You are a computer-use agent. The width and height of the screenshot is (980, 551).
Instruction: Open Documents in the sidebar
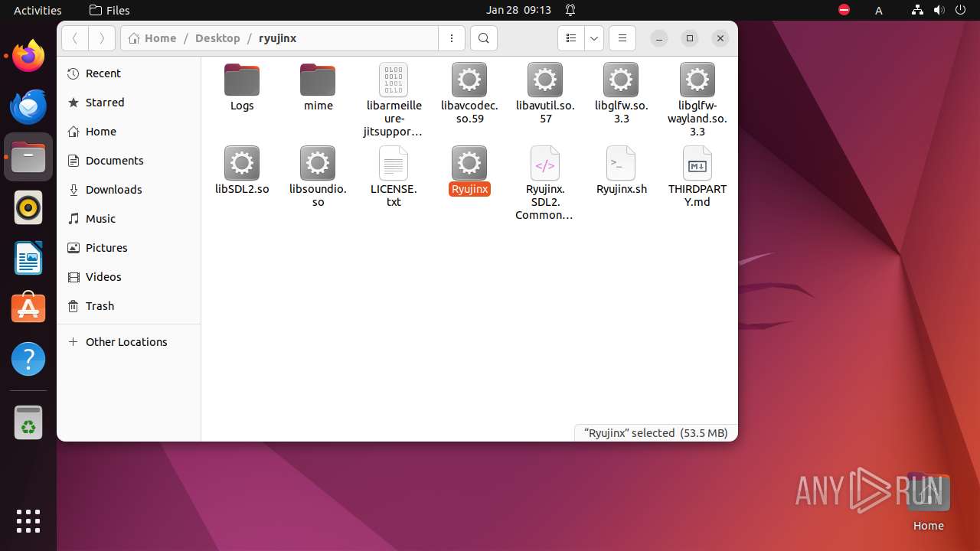point(129,161)
